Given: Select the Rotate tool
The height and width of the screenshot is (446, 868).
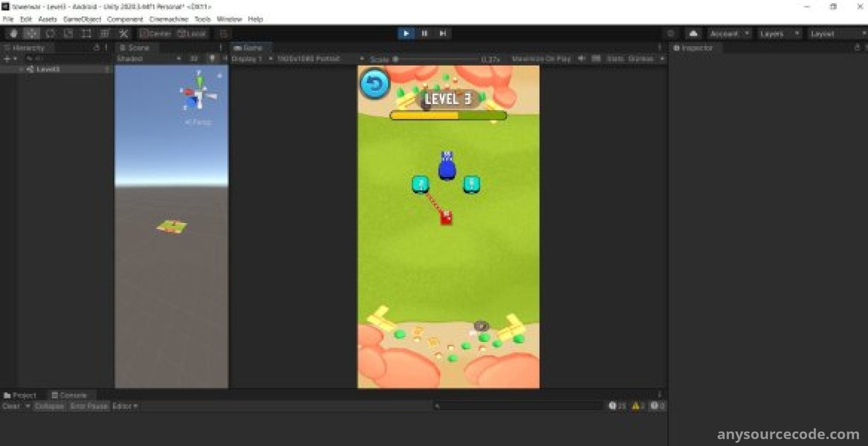Looking at the screenshot, I should 50,34.
